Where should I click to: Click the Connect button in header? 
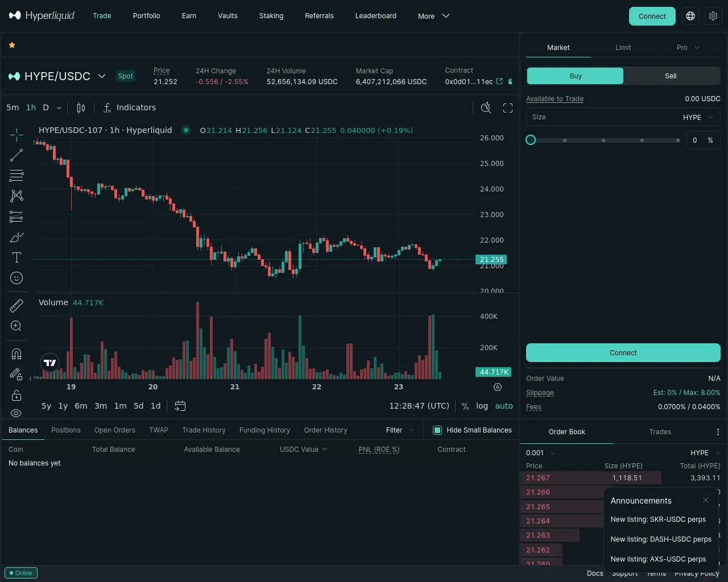click(x=652, y=16)
